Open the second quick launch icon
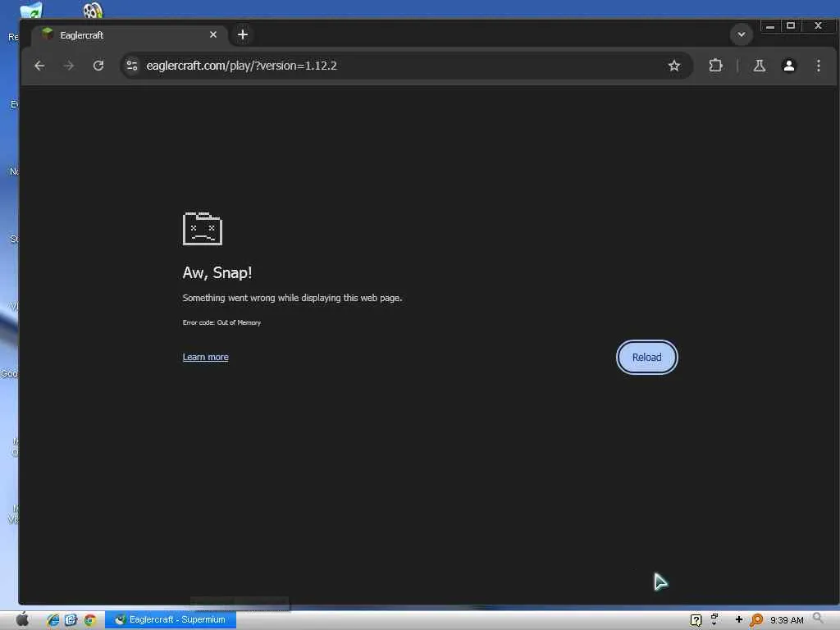Viewport: 840px width, 630px height. click(x=71, y=620)
